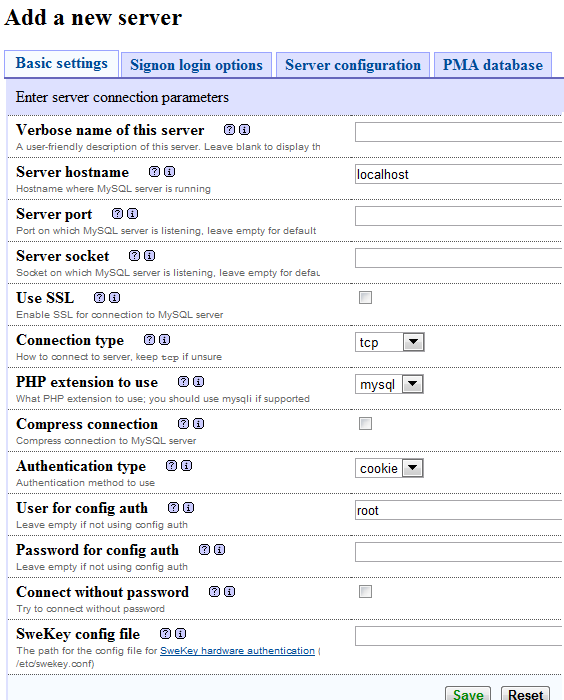The width and height of the screenshot is (564, 700).
Task: Click the info icon next to SweKey config file
Action: (180, 633)
